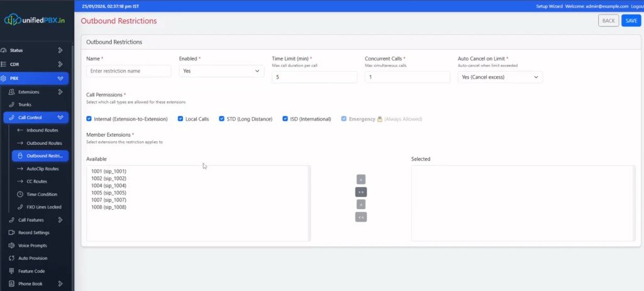
Task: Expand the Status menu chevron
Action: pyautogui.click(x=60, y=50)
